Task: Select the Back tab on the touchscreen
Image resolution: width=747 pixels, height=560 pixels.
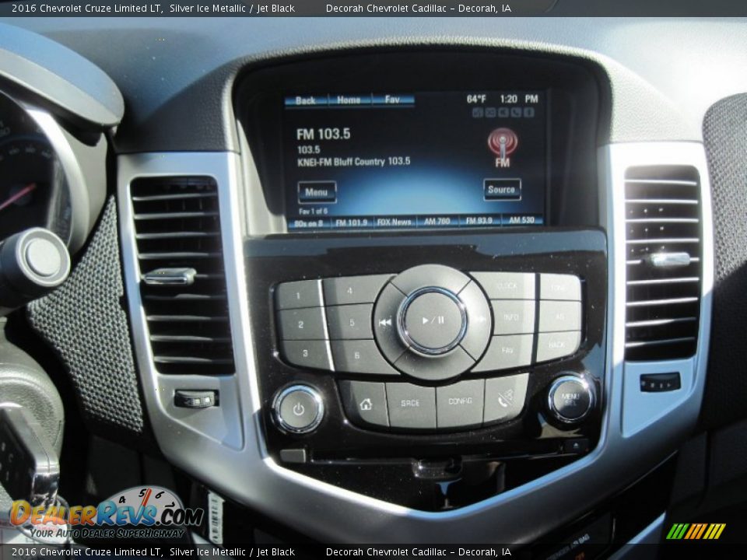Action: (x=306, y=100)
